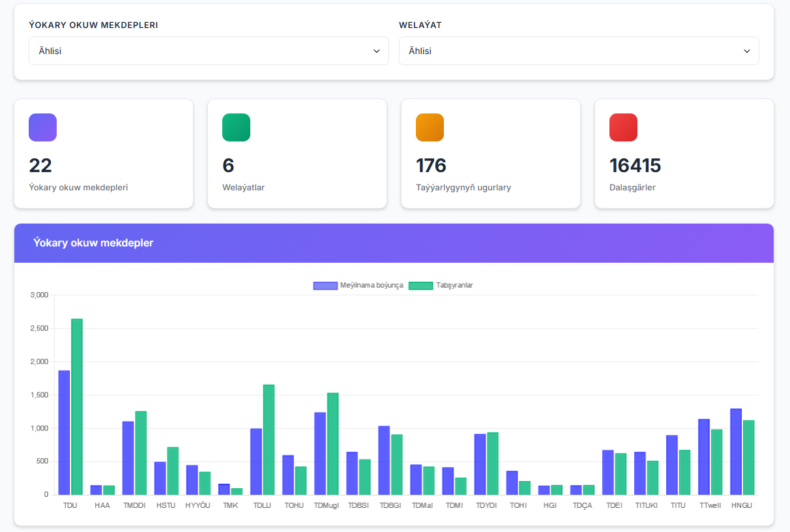Click the green Welaýatlar card icon
Image resolution: width=790 pixels, height=532 pixels.
pos(236,127)
